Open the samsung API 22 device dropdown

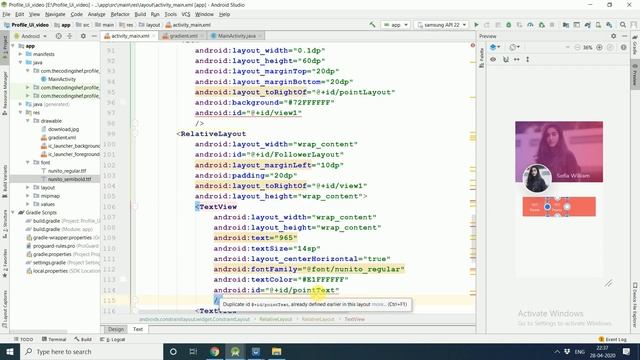click(x=441, y=25)
